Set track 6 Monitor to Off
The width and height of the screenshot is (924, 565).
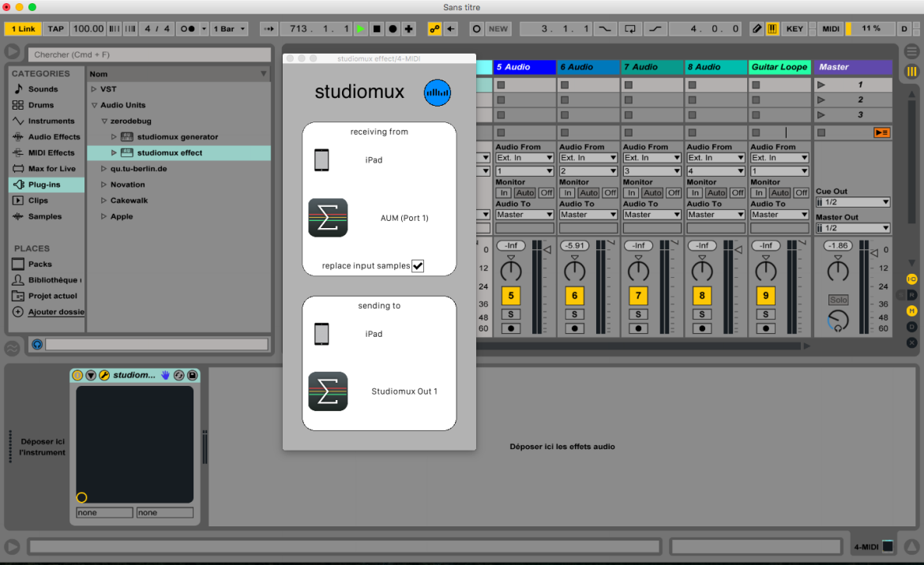point(610,193)
